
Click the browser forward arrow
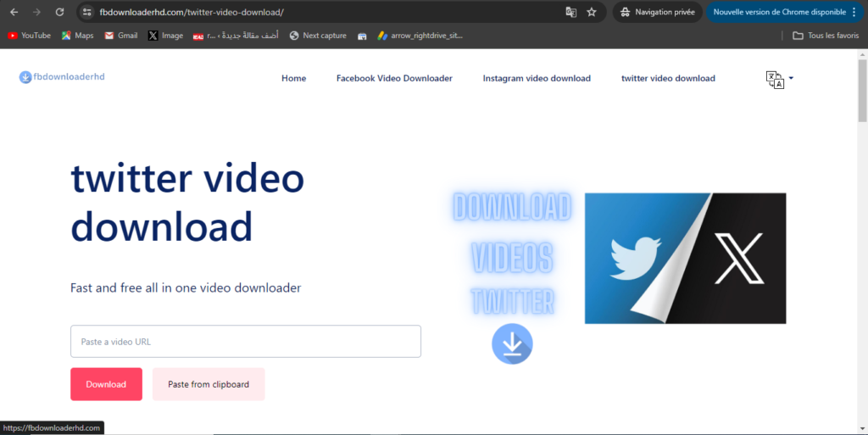[x=36, y=12]
